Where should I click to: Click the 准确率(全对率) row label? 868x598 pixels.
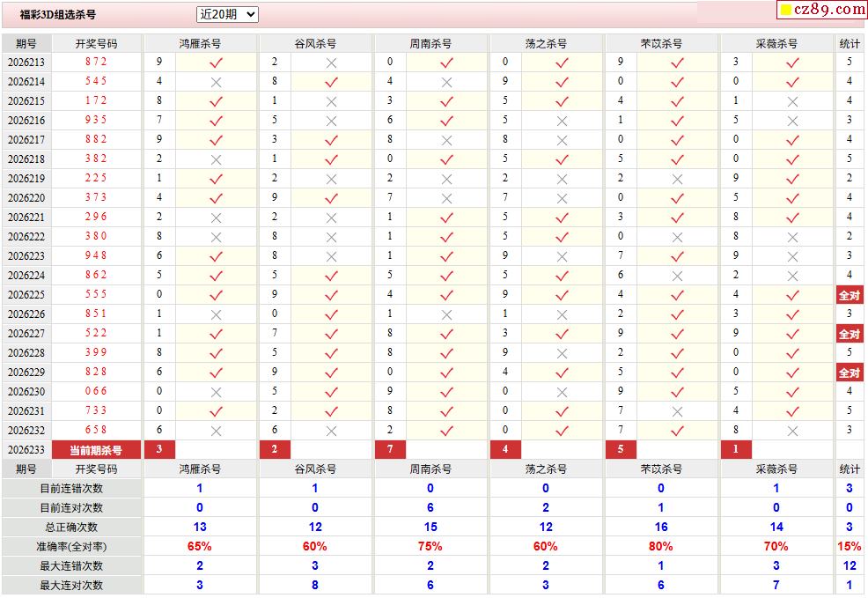71,547
